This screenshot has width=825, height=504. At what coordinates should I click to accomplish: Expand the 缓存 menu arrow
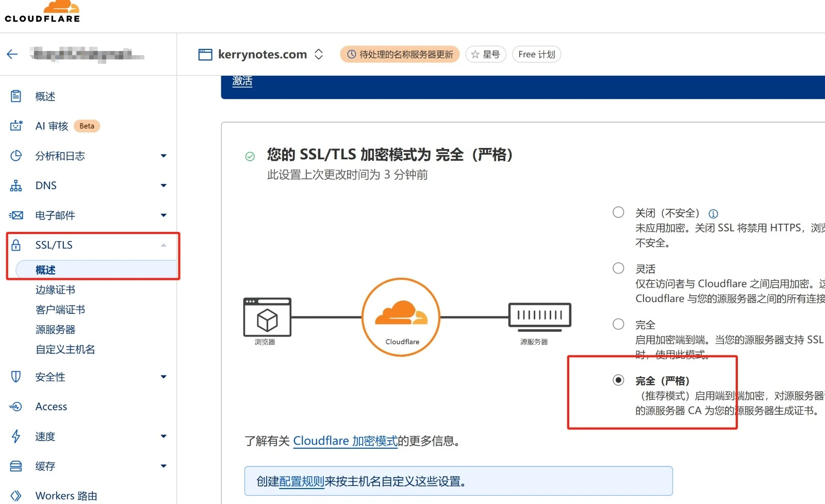click(163, 466)
